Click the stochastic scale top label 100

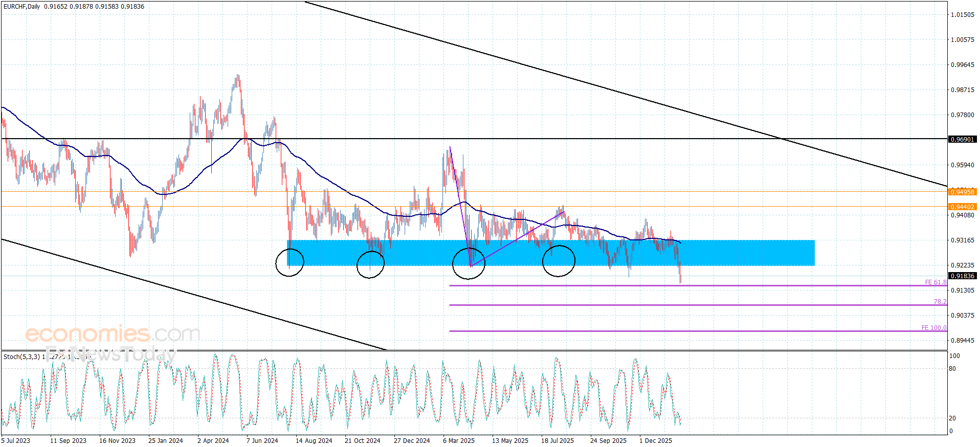click(954, 356)
